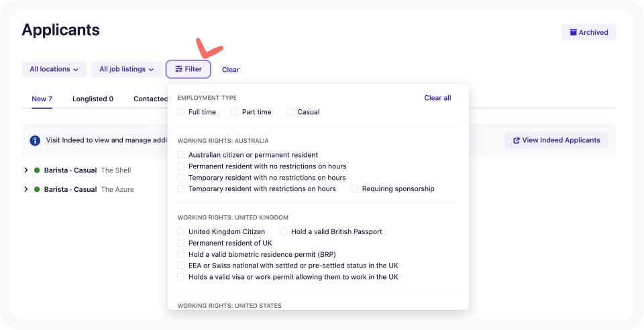The image size is (644, 330).
Task: Expand the Barista Casual The Shell row
Action: point(26,170)
